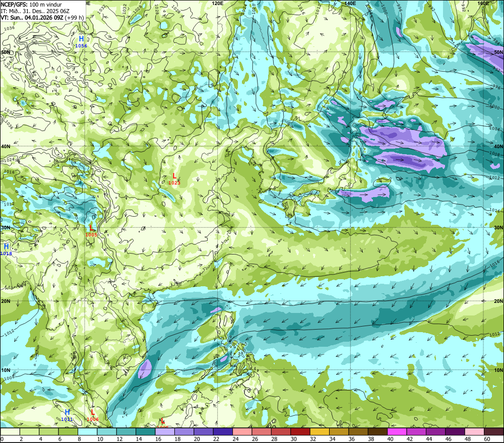Click the 'IT: Mið.. 31. Des.. 2025 06Z' line

click(35, 11)
